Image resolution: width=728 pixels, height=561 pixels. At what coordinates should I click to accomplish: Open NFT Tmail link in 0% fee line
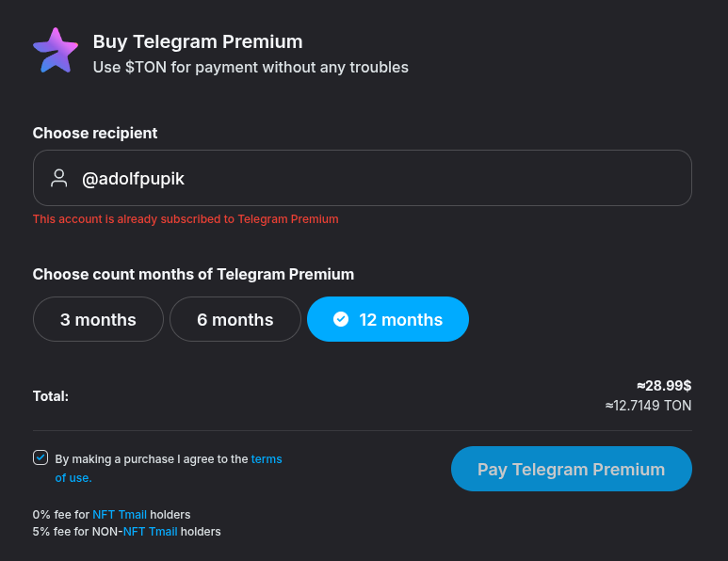click(x=120, y=515)
